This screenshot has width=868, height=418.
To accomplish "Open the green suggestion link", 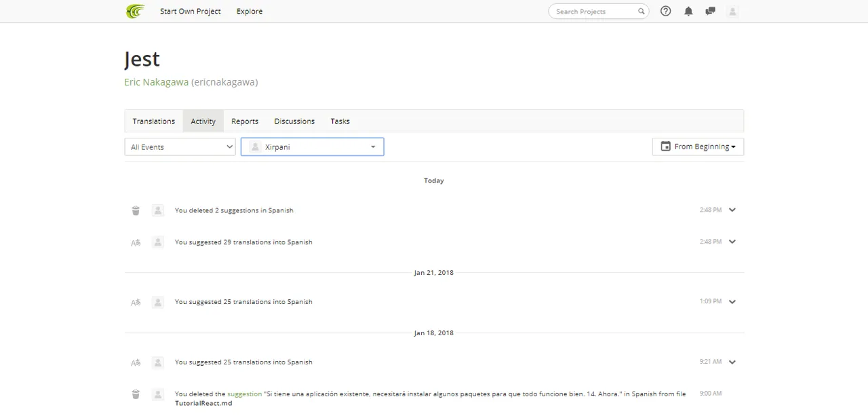I will [x=245, y=394].
